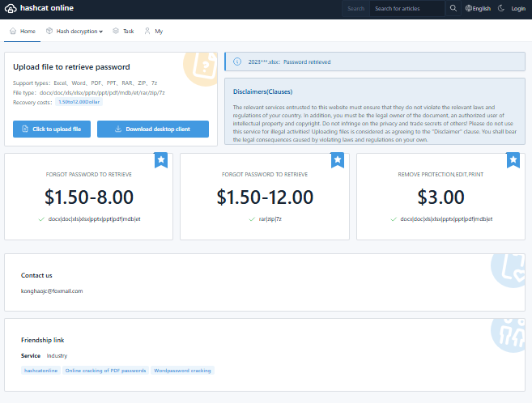Click the star bookmark on $1.50-12.00 card
Image resolution: width=532 pixels, height=403 pixels.
[x=338, y=159]
